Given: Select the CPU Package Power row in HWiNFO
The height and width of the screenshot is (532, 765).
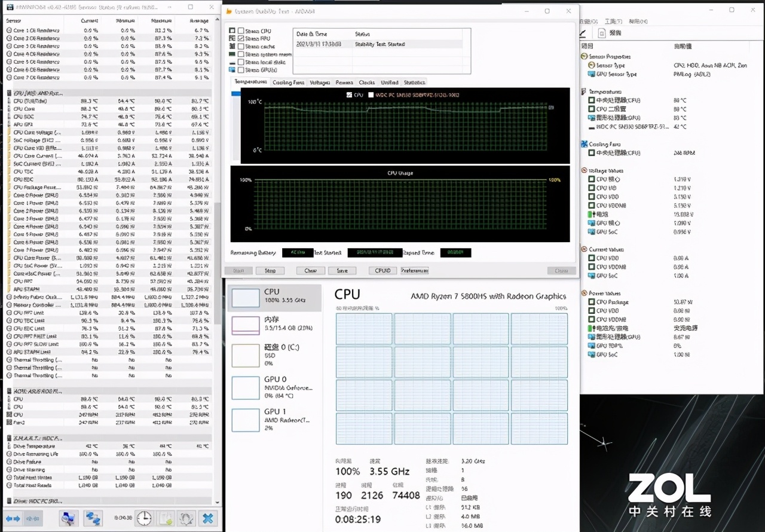Looking at the screenshot, I should pyautogui.click(x=108, y=187).
